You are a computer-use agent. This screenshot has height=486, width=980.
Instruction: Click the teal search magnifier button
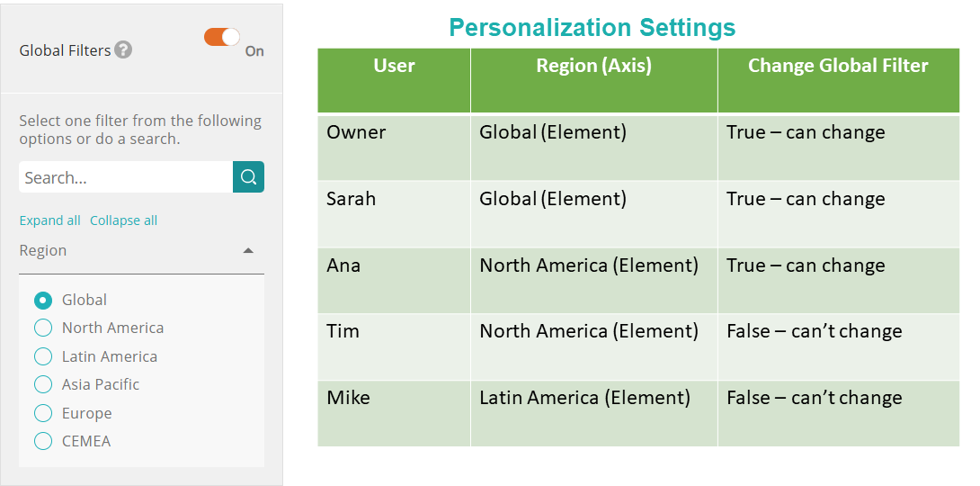coord(249,177)
